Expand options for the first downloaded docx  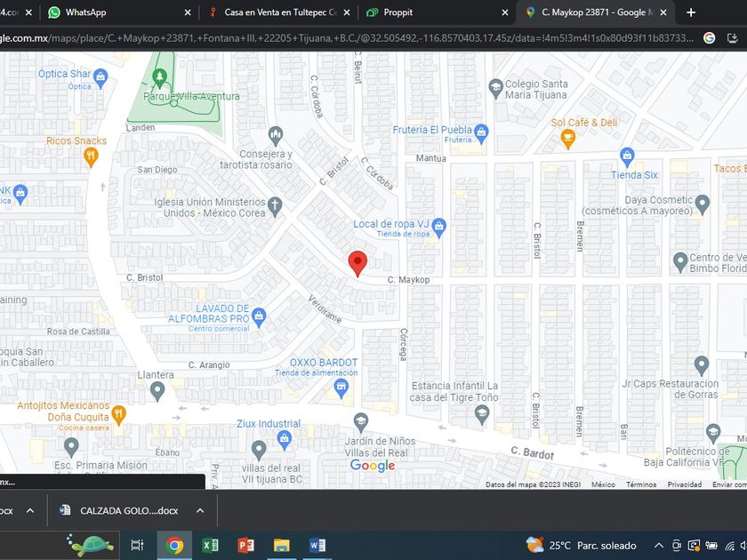coord(30,510)
